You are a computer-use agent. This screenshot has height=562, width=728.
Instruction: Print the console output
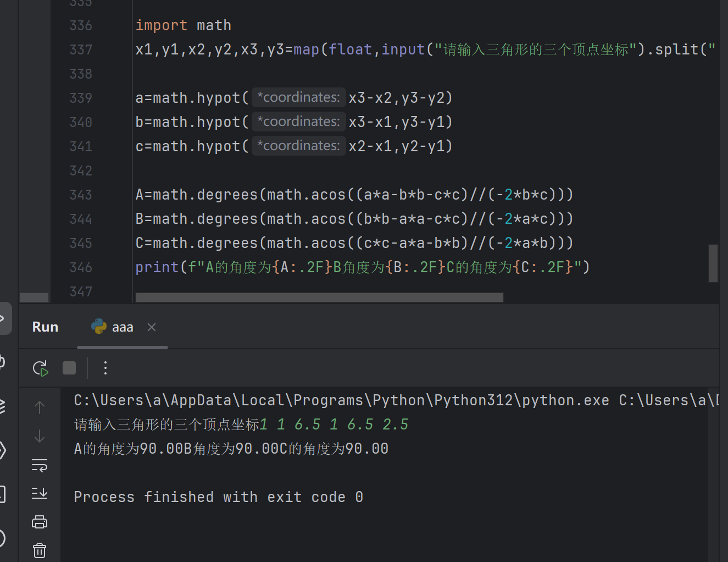click(40, 522)
